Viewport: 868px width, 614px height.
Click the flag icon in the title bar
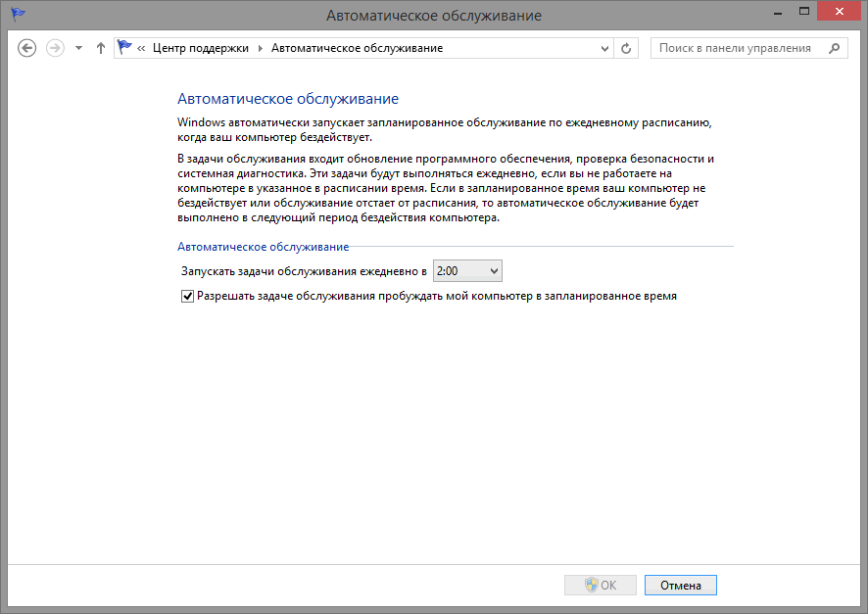19,16
